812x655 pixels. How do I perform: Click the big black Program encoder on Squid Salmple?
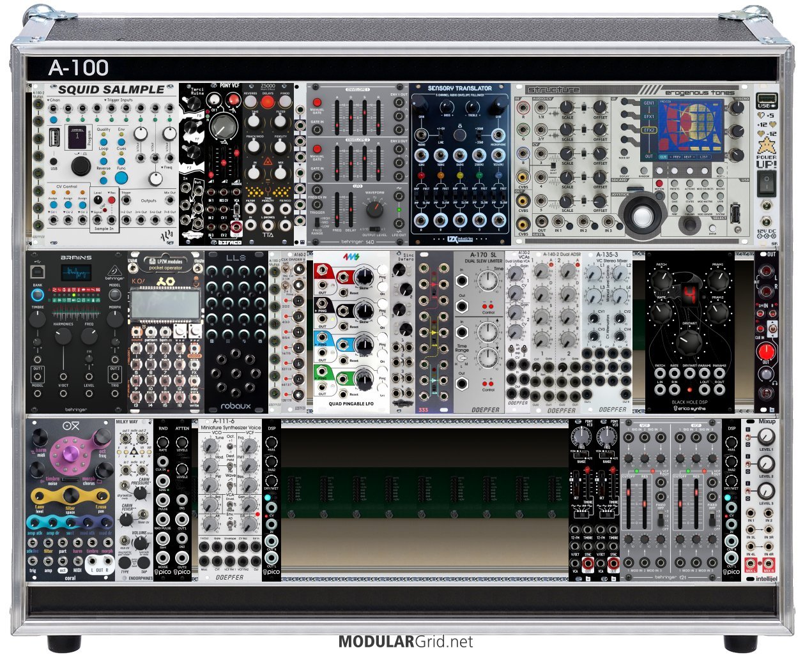[80, 166]
